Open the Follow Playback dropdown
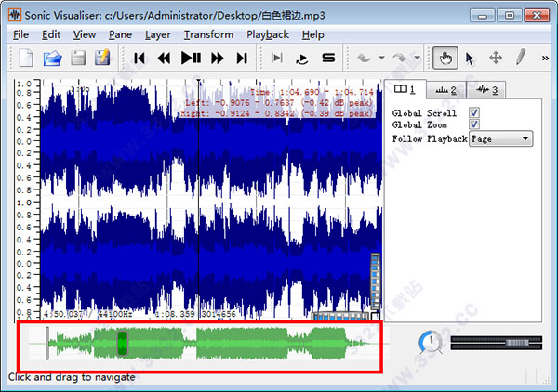The image size is (558, 392). click(x=500, y=138)
